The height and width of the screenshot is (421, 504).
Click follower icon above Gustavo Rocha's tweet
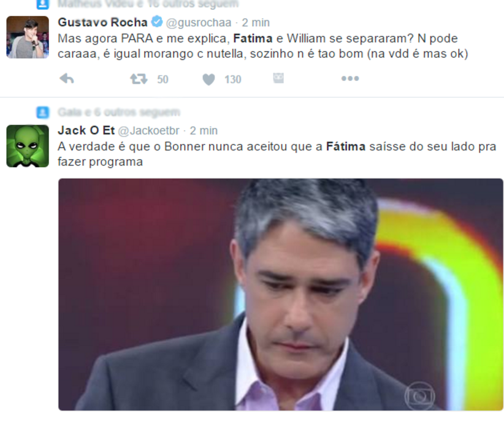pos(43,4)
